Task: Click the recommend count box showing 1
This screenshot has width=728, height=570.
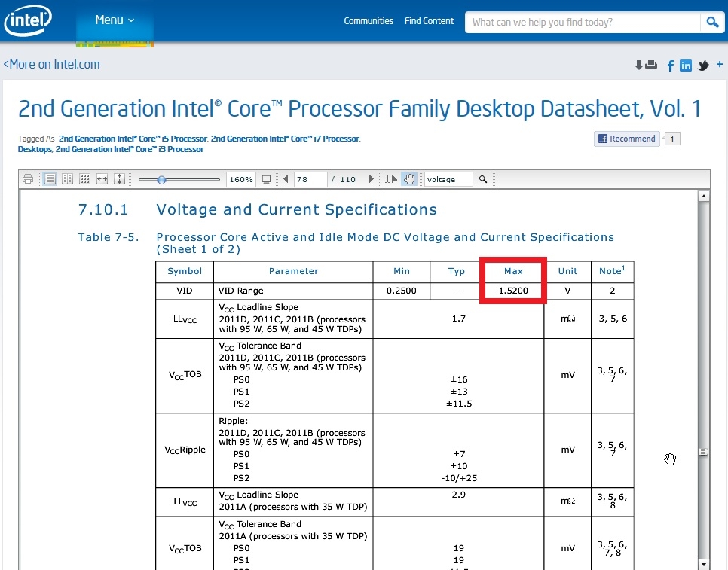Action: point(671,139)
